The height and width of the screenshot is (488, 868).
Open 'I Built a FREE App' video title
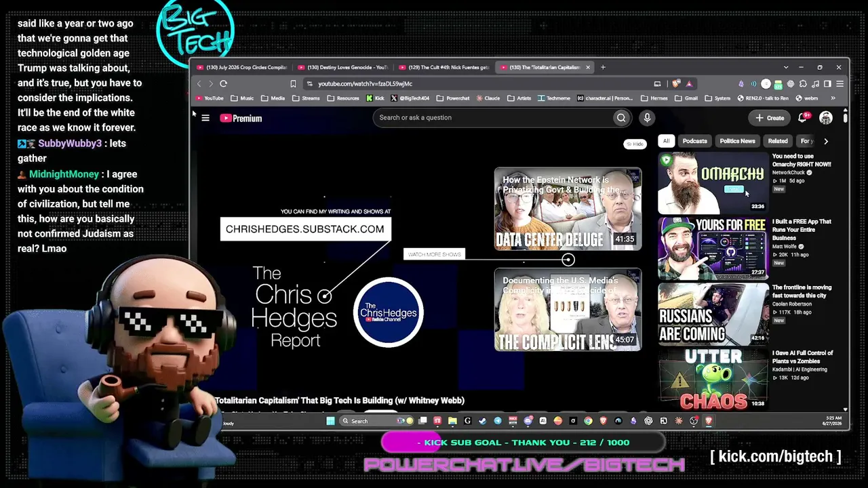(x=802, y=230)
